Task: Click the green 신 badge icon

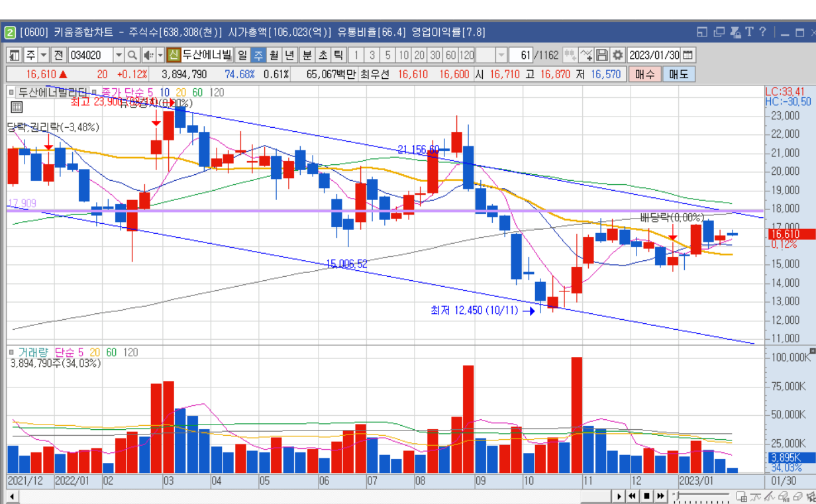Action: [x=174, y=55]
